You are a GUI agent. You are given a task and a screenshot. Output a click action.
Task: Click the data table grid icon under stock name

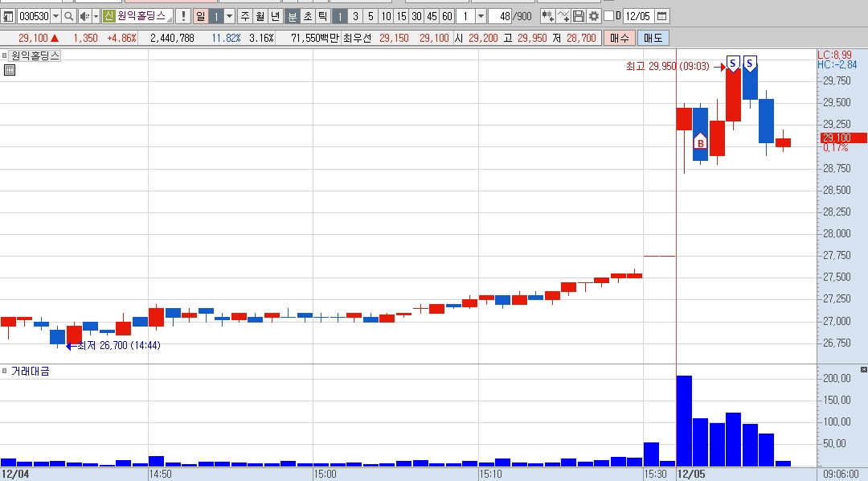click(10, 70)
